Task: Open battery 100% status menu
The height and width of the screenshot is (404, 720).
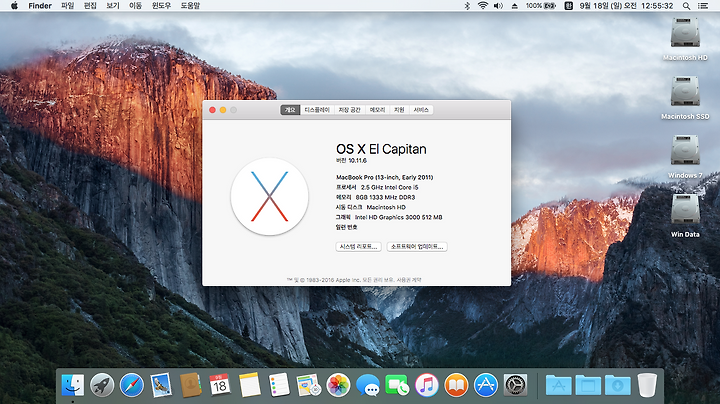Action: (x=541, y=6)
